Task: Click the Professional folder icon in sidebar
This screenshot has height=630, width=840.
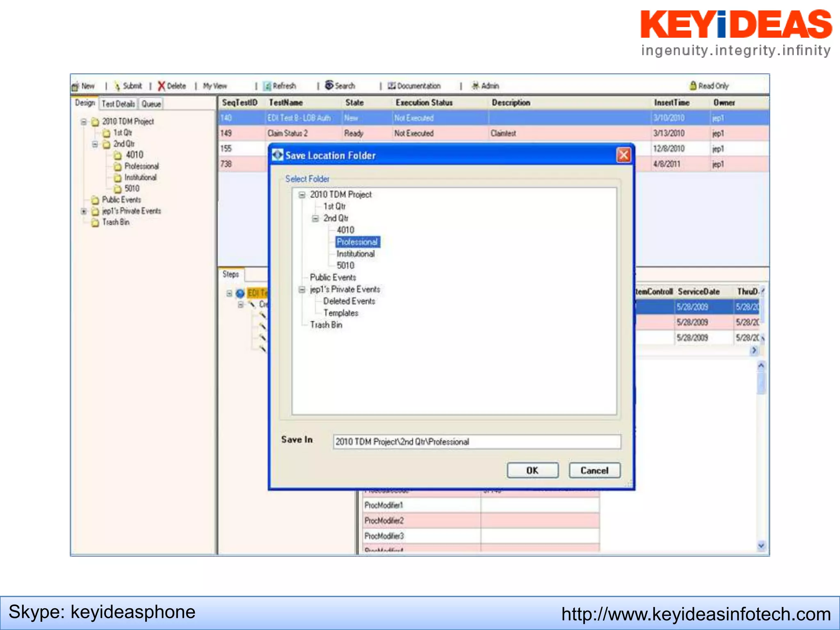Action: (x=118, y=167)
